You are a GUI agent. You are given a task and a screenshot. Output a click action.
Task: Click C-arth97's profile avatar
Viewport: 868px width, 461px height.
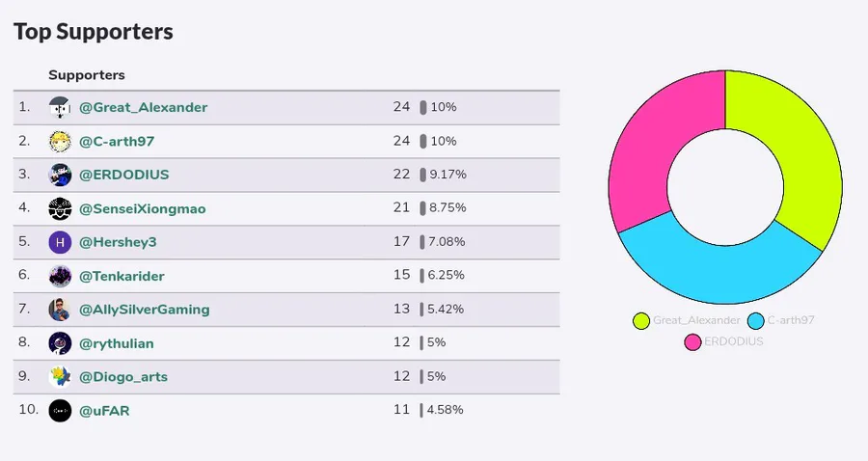point(60,141)
